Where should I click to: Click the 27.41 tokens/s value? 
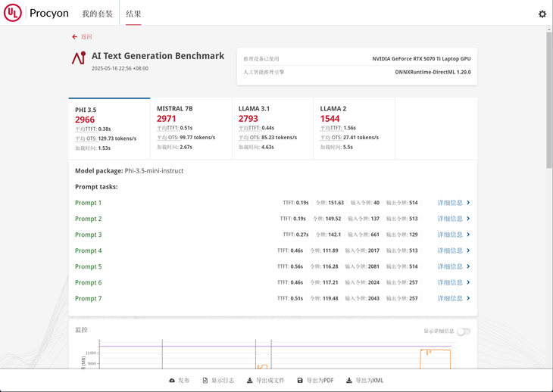click(x=361, y=138)
